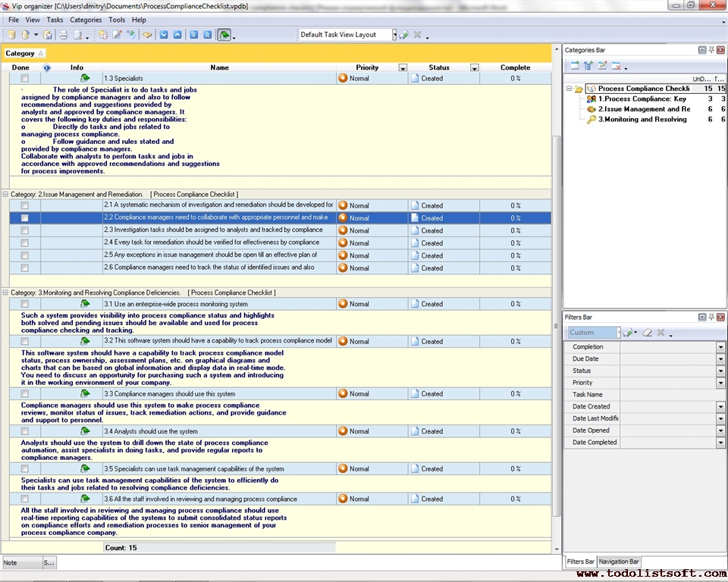Click the print icon in main toolbar
The width and height of the screenshot is (728, 582).
(x=64, y=35)
